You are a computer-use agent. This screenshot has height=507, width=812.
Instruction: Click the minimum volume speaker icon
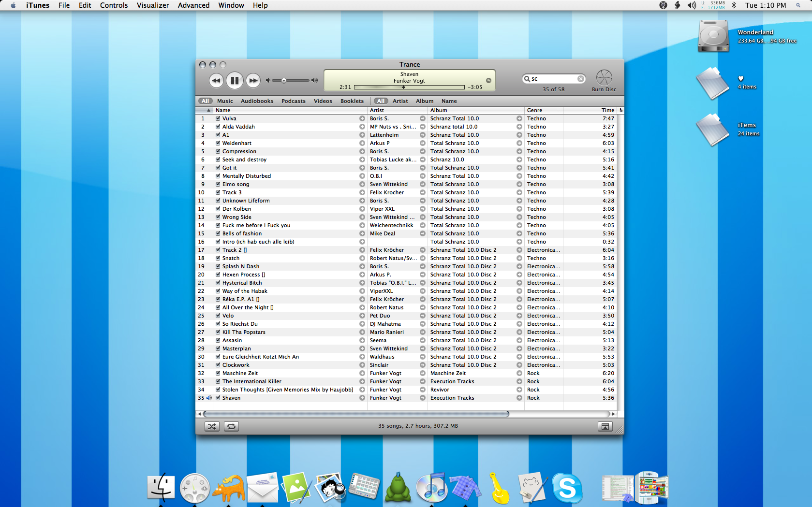tap(268, 80)
